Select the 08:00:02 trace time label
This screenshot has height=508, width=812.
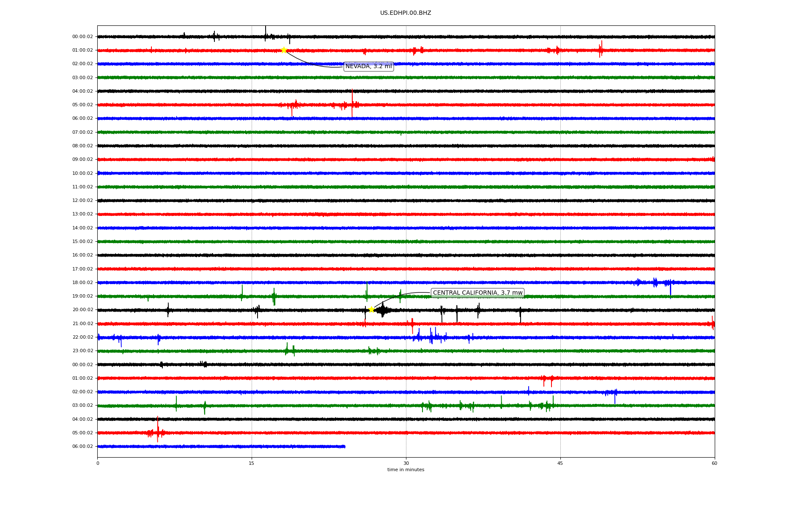pos(82,146)
